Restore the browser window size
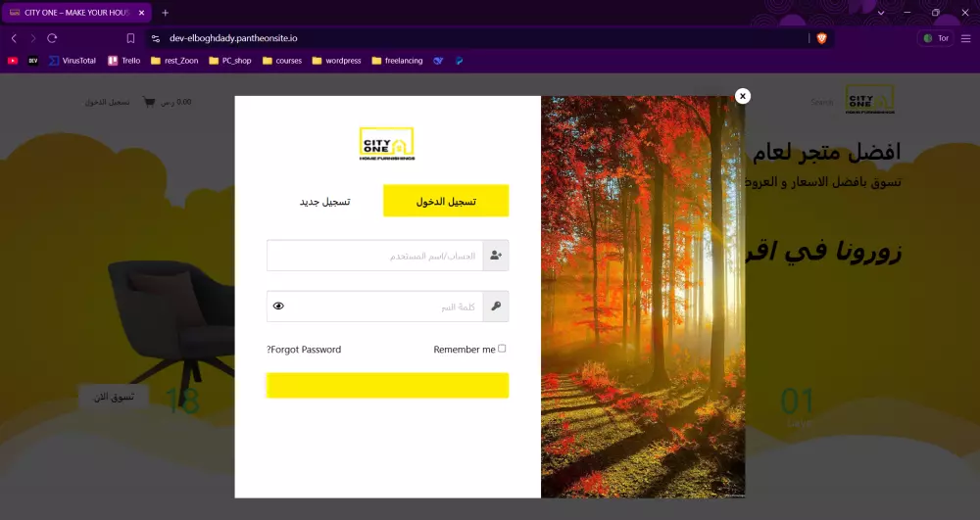Viewport: 980px width, 520px height. (936, 13)
